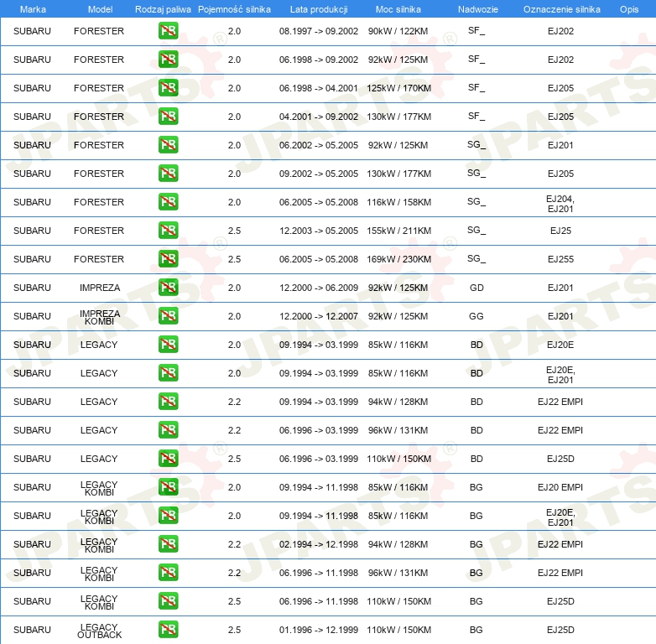
Task: Select the 125kW / 170KM power cell
Action: (x=398, y=88)
